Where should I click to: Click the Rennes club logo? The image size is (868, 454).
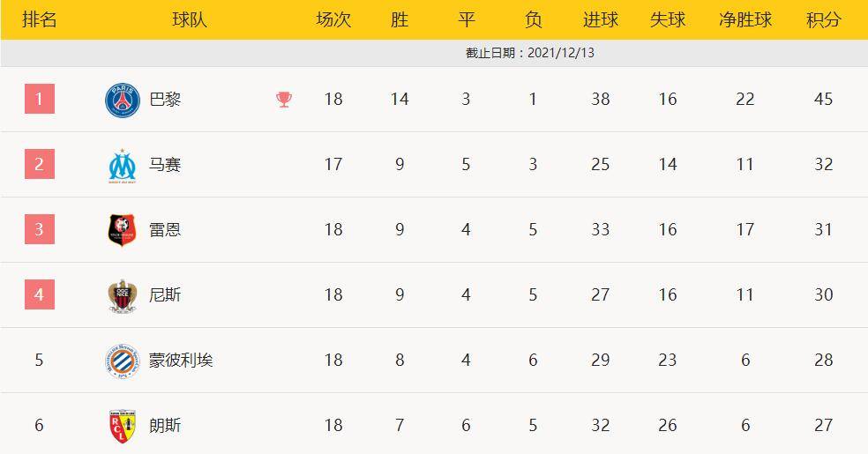click(x=123, y=230)
